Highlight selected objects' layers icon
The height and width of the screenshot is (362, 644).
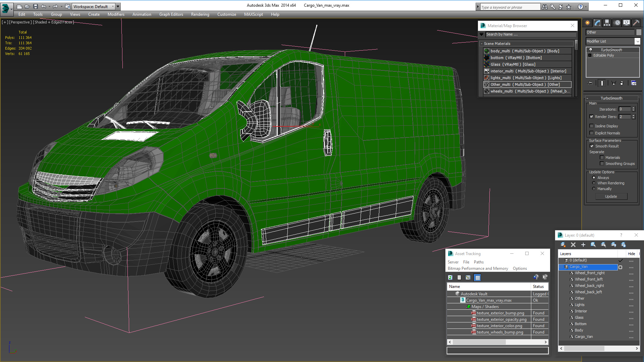(x=603, y=245)
